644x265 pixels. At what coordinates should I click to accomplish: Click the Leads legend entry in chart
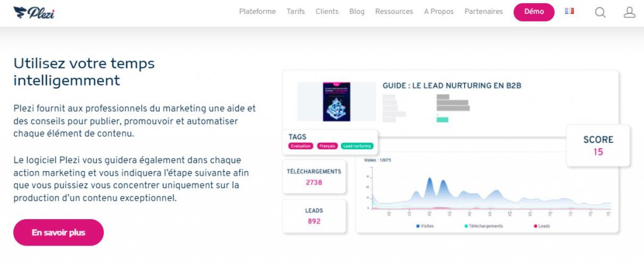coord(541,226)
